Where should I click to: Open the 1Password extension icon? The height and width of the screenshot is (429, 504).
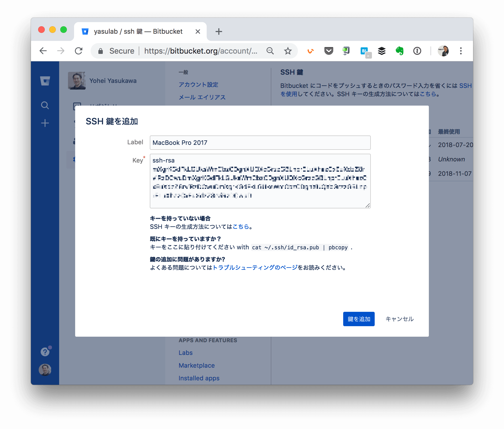pos(417,51)
